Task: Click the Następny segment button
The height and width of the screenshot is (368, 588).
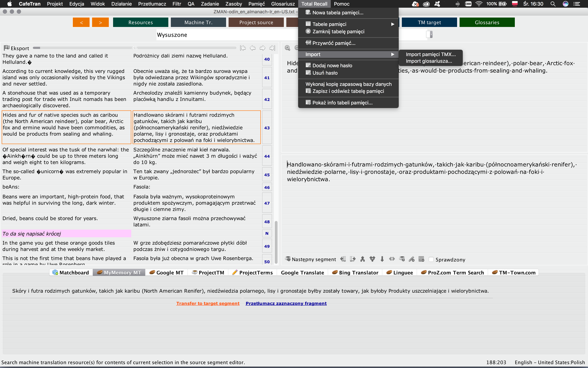Action: point(311,259)
